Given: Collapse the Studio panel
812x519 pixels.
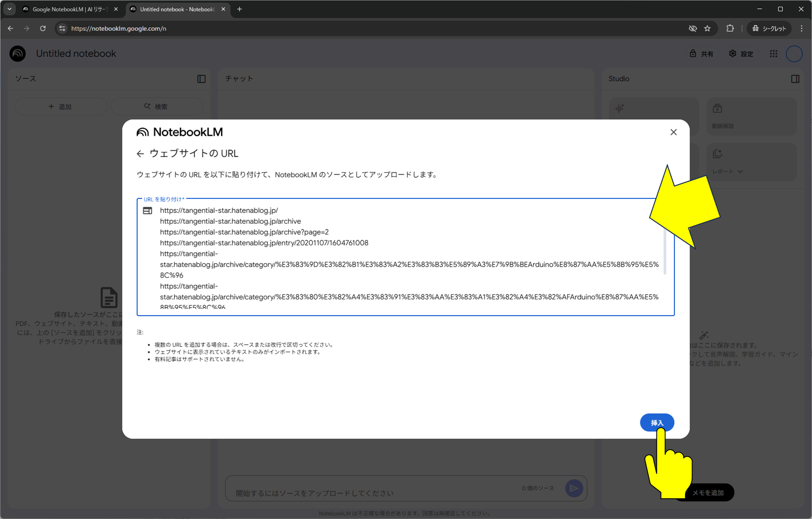Looking at the screenshot, I should coord(795,79).
